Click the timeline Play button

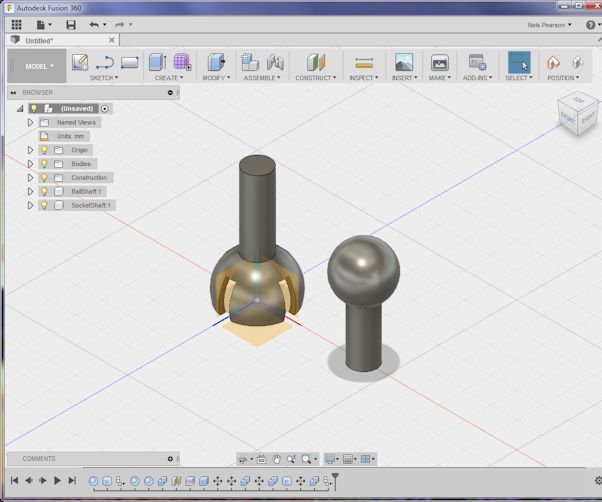pyautogui.click(x=57, y=481)
